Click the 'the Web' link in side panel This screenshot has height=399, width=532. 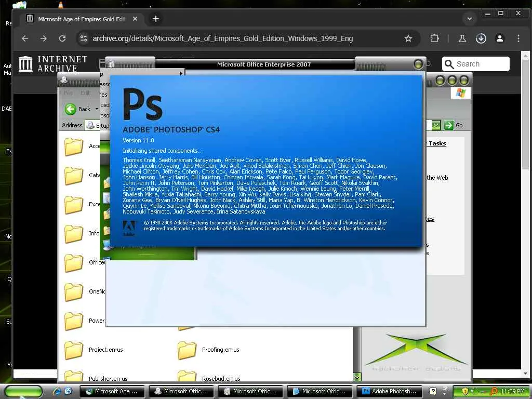pyautogui.click(x=437, y=178)
